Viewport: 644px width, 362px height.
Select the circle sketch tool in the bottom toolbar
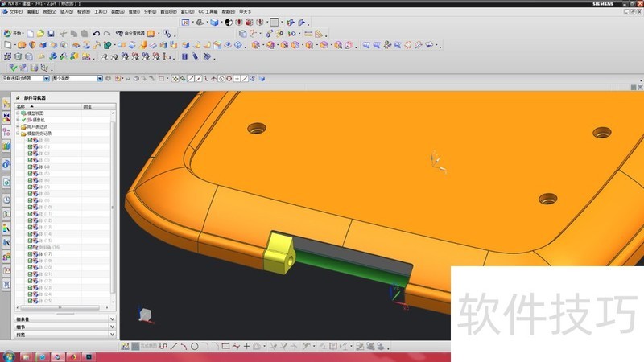coord(195,346)
